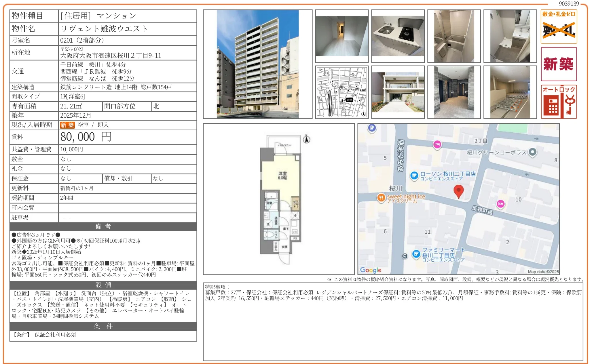Open the bicycle parking photo thumbnail
This screenshot has height=364, width=592.
pos(510,92)
